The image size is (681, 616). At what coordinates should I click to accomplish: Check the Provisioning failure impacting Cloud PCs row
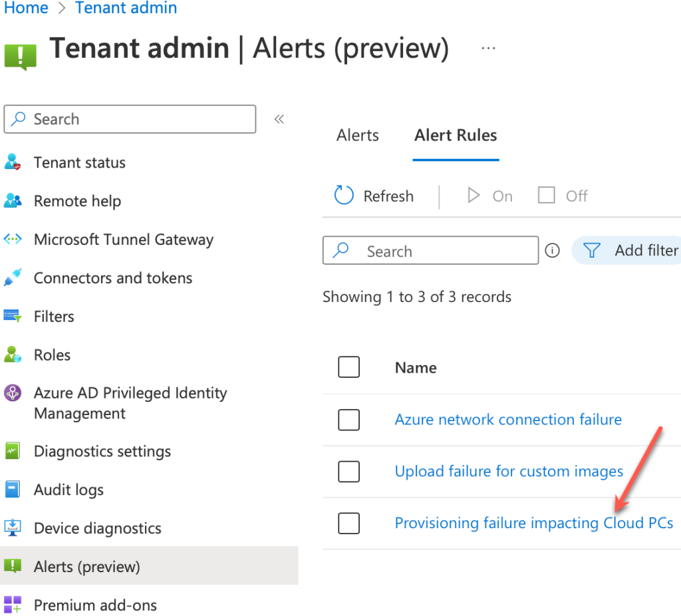(348, 523)
